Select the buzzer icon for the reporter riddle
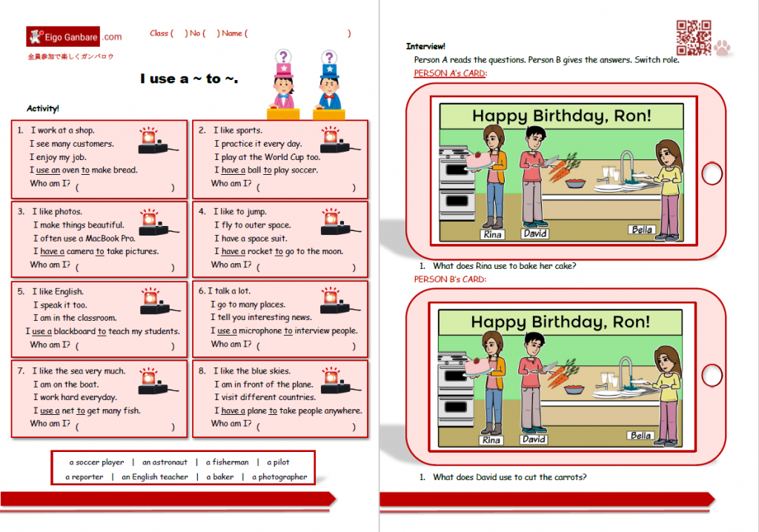 click(333, 299)
